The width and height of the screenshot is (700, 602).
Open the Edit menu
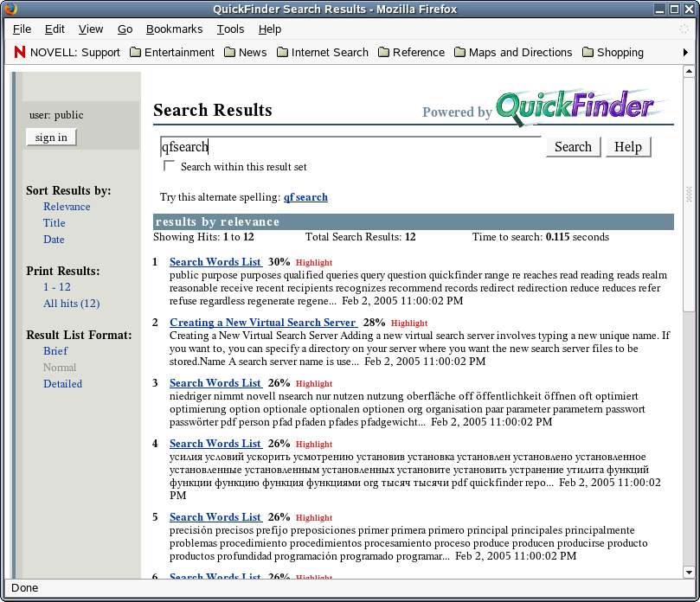click(55, 29)
